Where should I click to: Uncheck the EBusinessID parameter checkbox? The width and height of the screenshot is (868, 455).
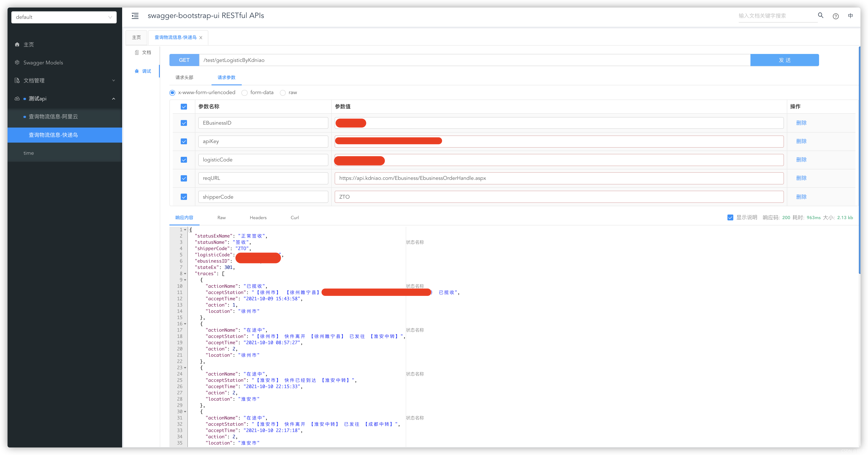[x=184, y=123]
